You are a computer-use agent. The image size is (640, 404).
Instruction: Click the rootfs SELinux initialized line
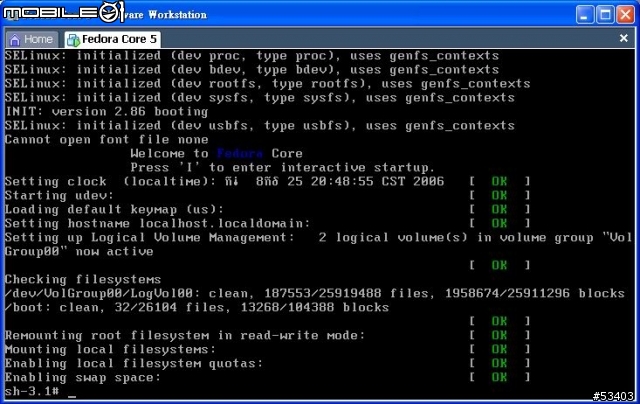click(x=267, y=84)
